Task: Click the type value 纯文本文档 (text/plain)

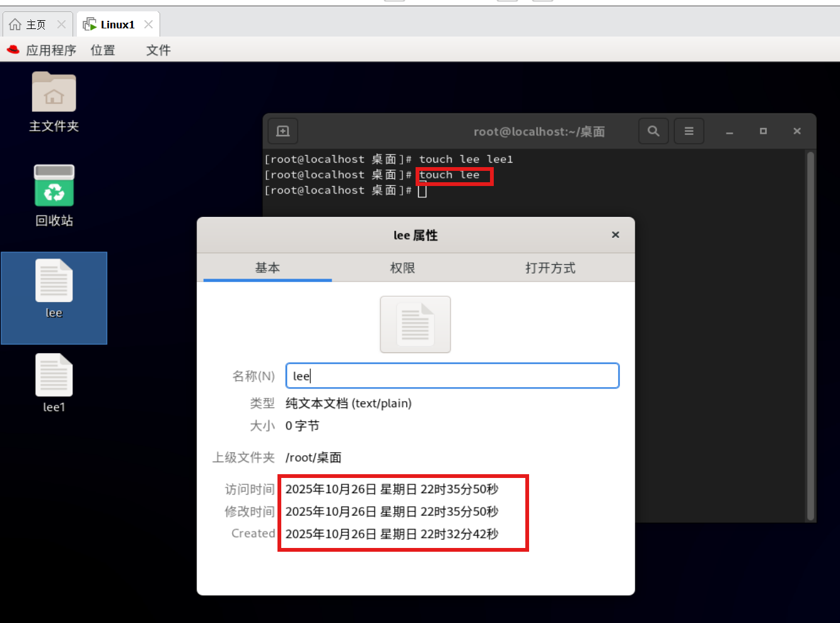Action: pos(349,404)
